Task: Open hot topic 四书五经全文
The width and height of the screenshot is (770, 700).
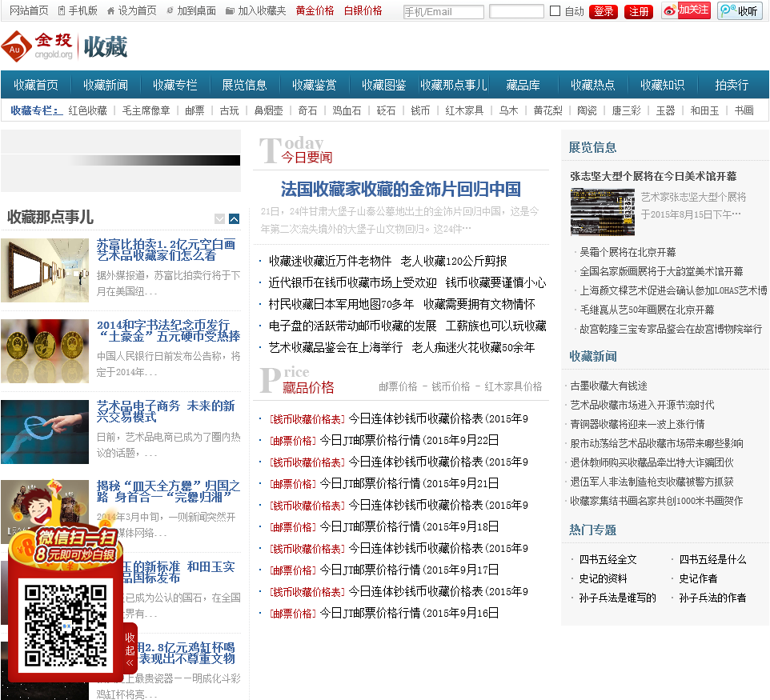Action: click(608, 560)
